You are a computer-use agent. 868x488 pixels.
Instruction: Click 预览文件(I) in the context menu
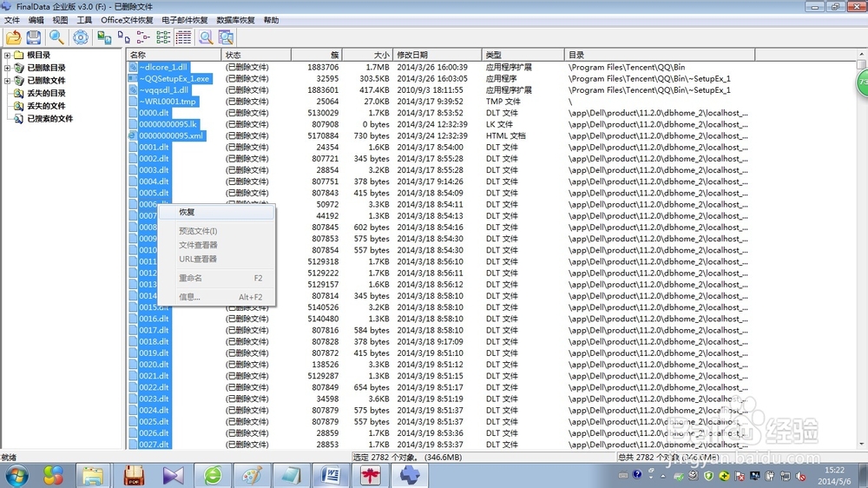click(216, 231)
